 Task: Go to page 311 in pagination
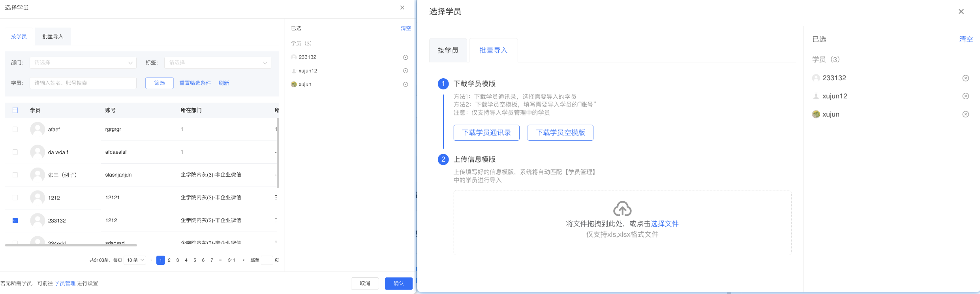click(x=232, y=260)
